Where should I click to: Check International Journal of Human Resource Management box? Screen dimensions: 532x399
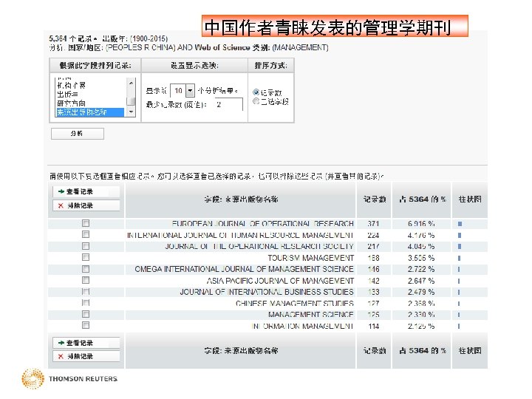pyautogui.click(x=86, y=234)
